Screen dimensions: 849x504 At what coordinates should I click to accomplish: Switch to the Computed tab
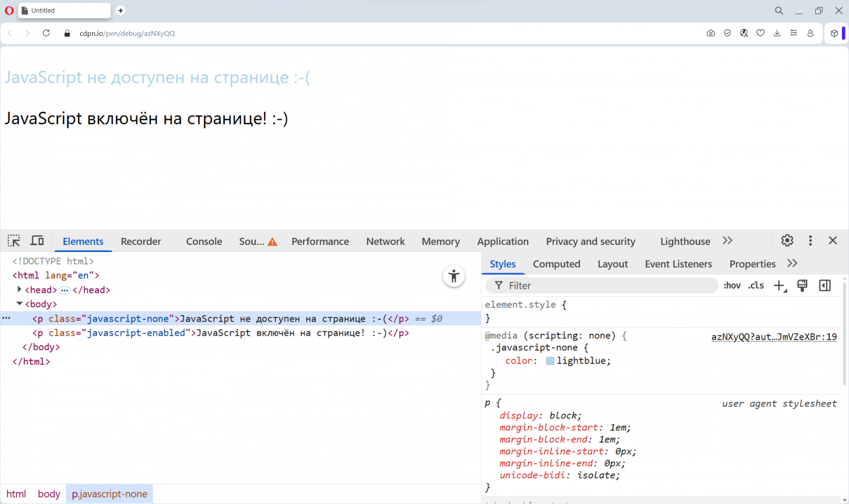556,263
